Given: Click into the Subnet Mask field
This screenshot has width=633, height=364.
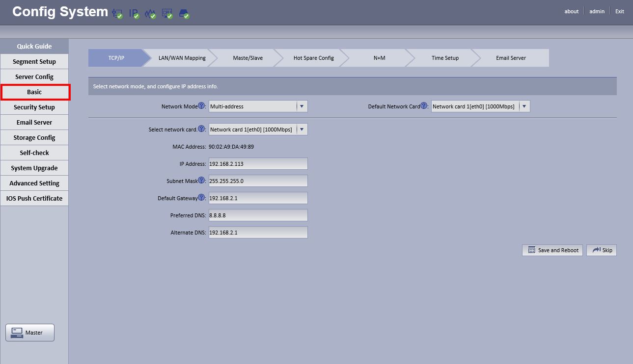Looking at the screenshot, I should 258,181.
